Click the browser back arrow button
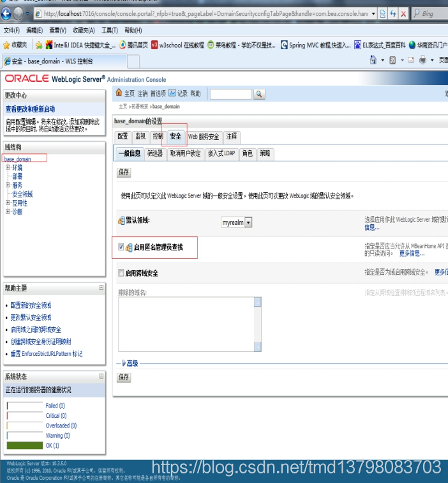This screenshot has height=483, width=448. (x=6, y=13)
